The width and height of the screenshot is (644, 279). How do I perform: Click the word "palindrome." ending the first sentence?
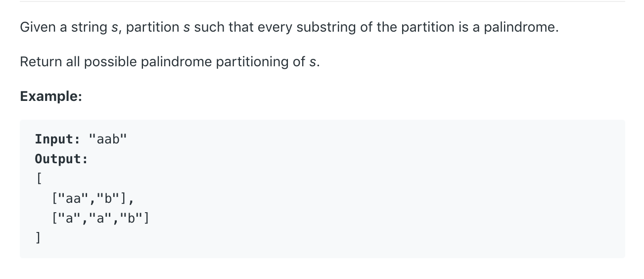pos(521,27)
